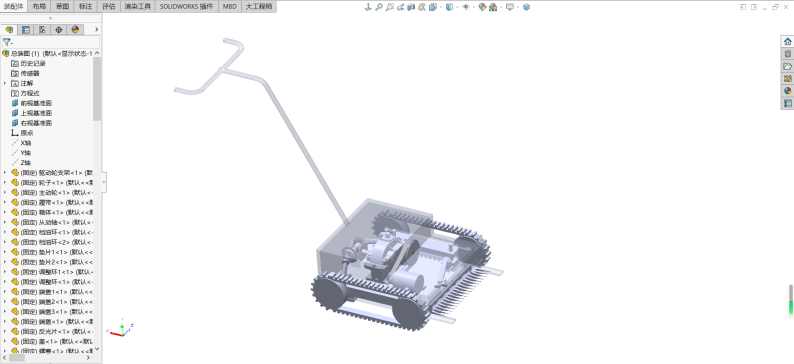This screenshot has width=794, height=364.
Task: Click the view triad anchor icon in heads-up toolbar
Action: 368,7
